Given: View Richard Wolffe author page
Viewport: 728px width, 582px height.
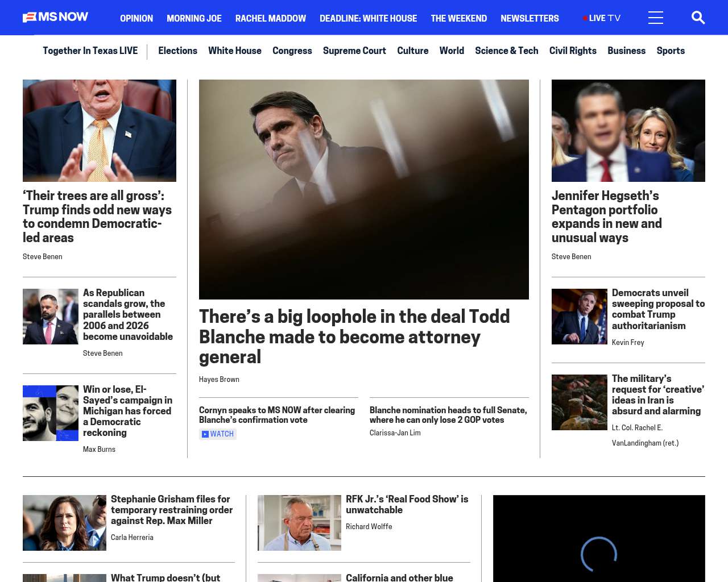Looking at the screenshot, I should (x=369, y=526).
